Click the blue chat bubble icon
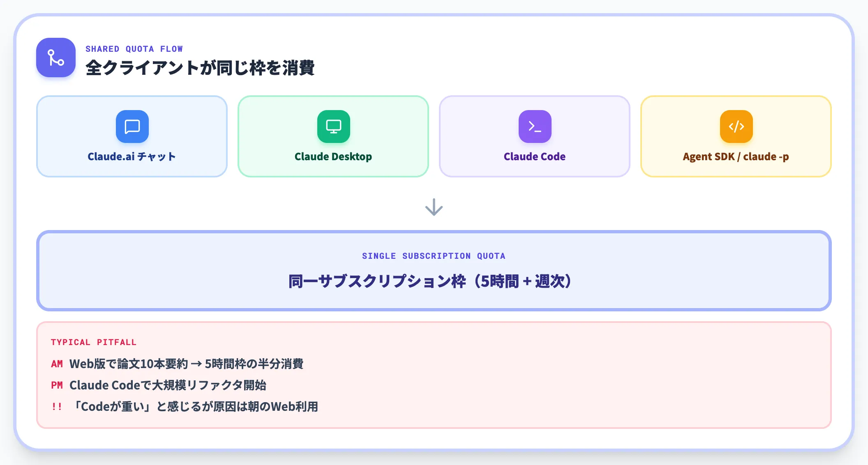Screen dimensions: 868x465 132,127
